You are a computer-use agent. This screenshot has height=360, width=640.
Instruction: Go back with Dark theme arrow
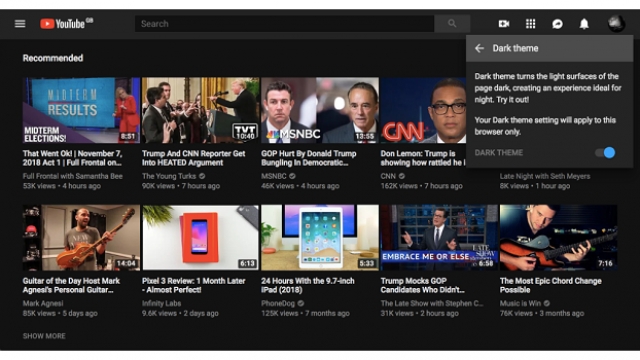pyautogui.click(x=479, y=48)
